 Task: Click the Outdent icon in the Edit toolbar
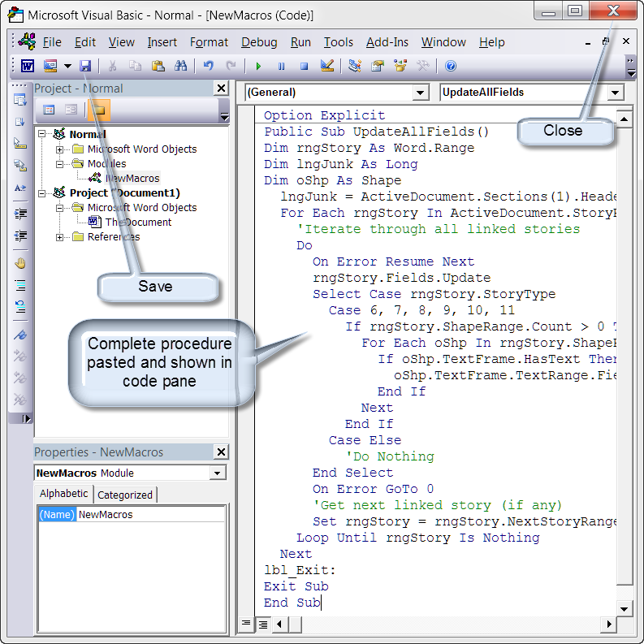click(x=20, y=236)
